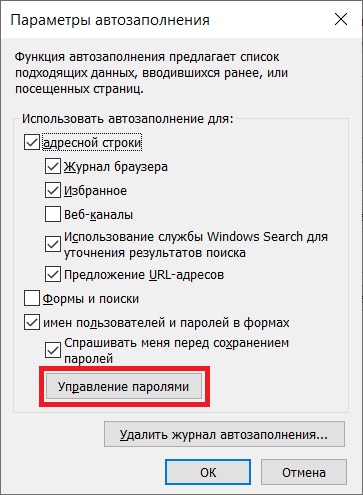Uncheck the 'адресной строки' checkbox

32,142
